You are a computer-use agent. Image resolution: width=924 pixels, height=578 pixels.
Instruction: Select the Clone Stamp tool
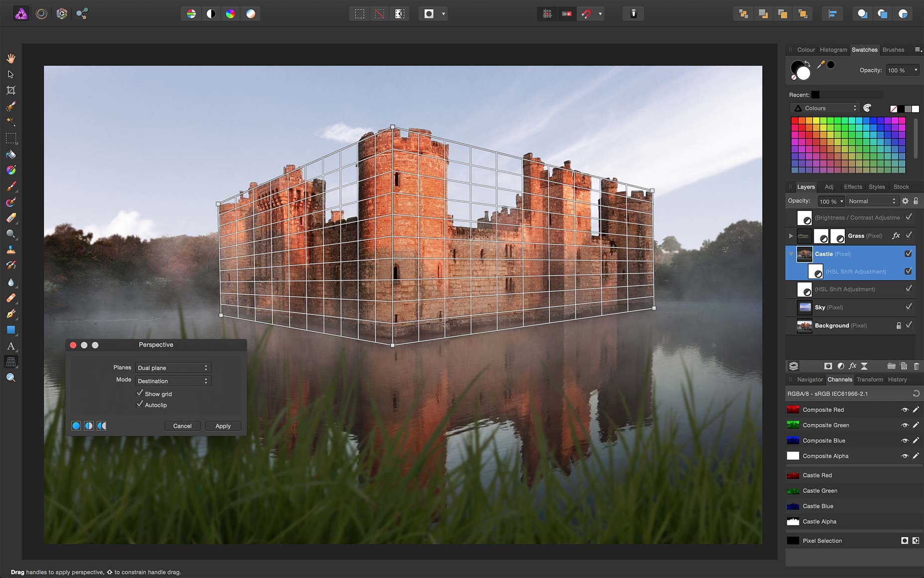(x=11, y=250)
